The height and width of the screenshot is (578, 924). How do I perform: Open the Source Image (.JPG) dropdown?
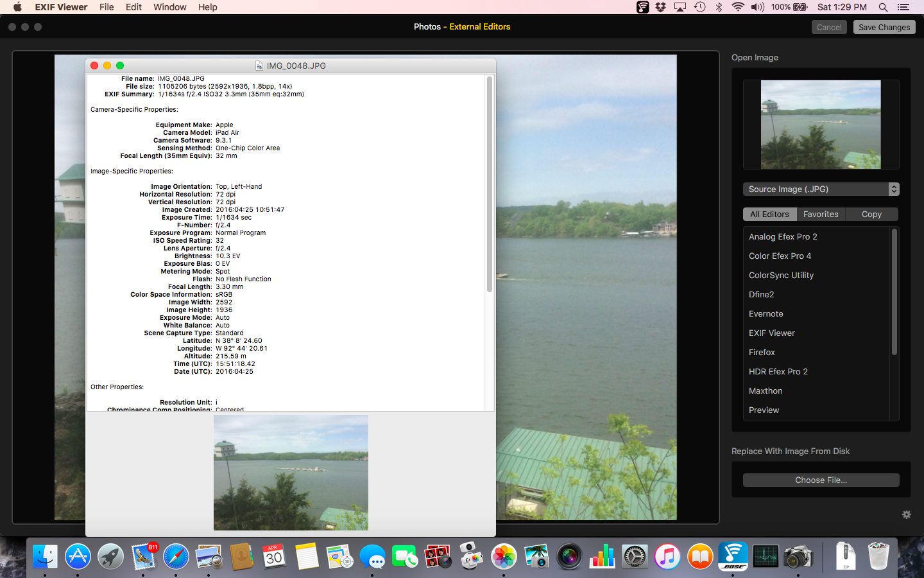821,189
